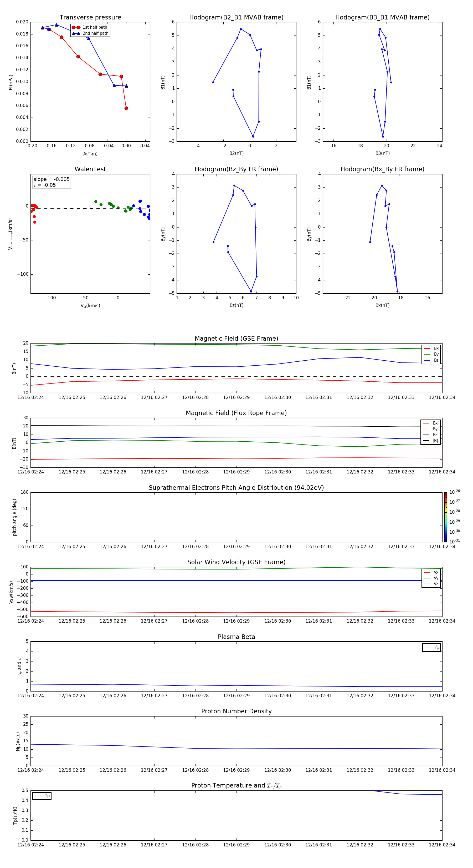Click the "Proton Temperature and Te/Tp" title
Image resolution: width=473 pixels, height=868 pixels.
click(x=236, y=786)
